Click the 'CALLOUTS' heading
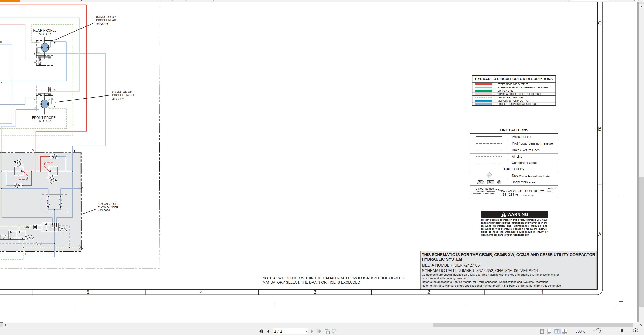 point(514,169)
